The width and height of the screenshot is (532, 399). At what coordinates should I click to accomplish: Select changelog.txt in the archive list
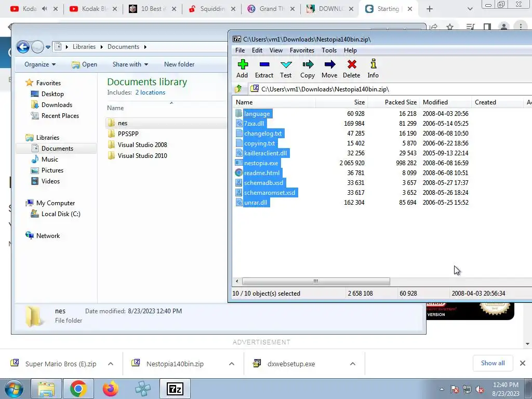pos(263,134)
